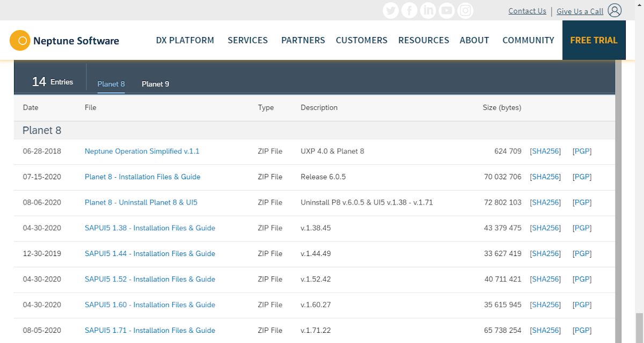Open the LinkedIn profile icon
The width and height of the screenshot is (644, 343).
(428, 10)
